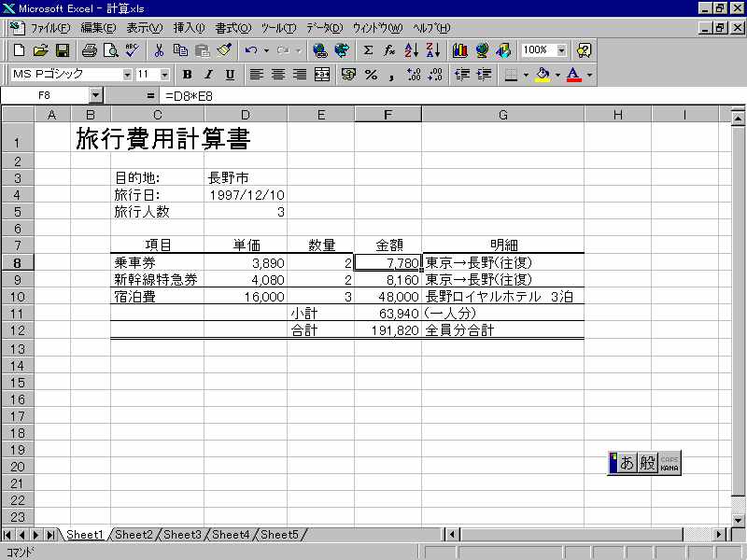Toggle Bold formatting
Screen dimensions: 747x560
point(187,75)
